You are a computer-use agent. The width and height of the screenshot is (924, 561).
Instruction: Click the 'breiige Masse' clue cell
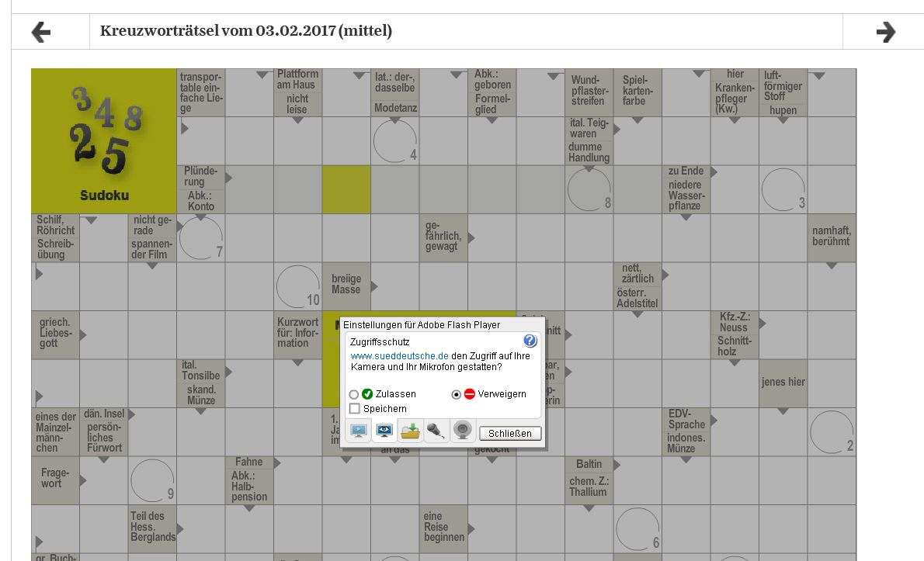click(x=346, y=286)
